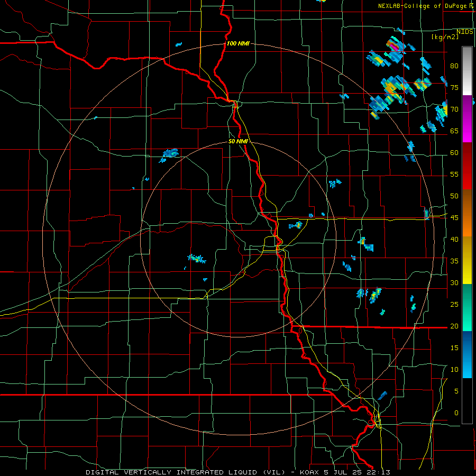Click the '55' value on color scale

[454, 174]
